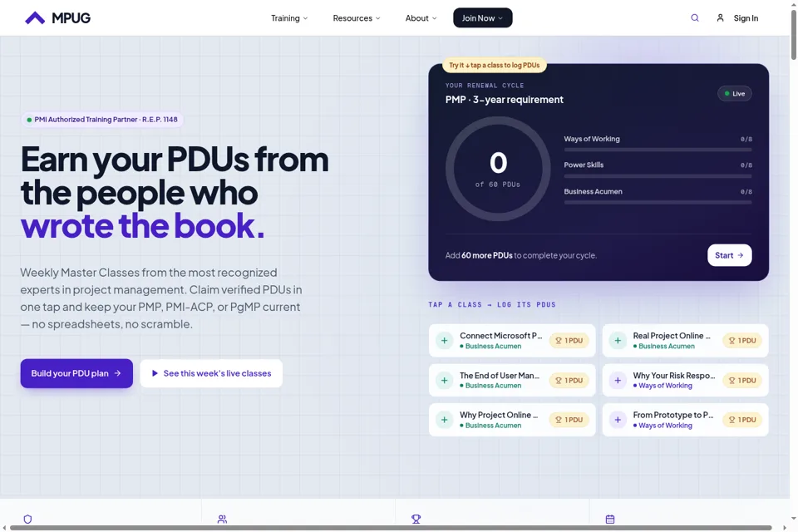Click Ways of Working tag under Risk Respo card
Image resolution: width=798 pixels, height=532 pixels.
point(663,386)
